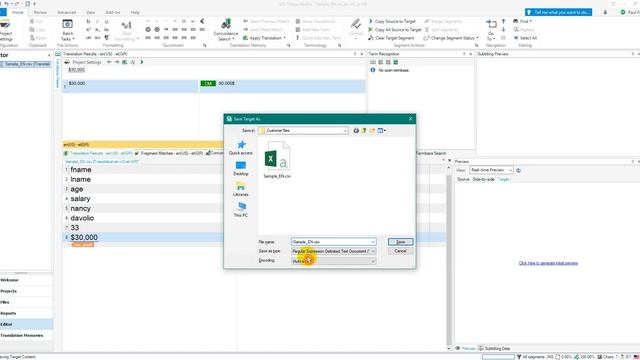This screenshot has width=640, height=360.
Task: Open the Go To dropdown
Action: 491,30
